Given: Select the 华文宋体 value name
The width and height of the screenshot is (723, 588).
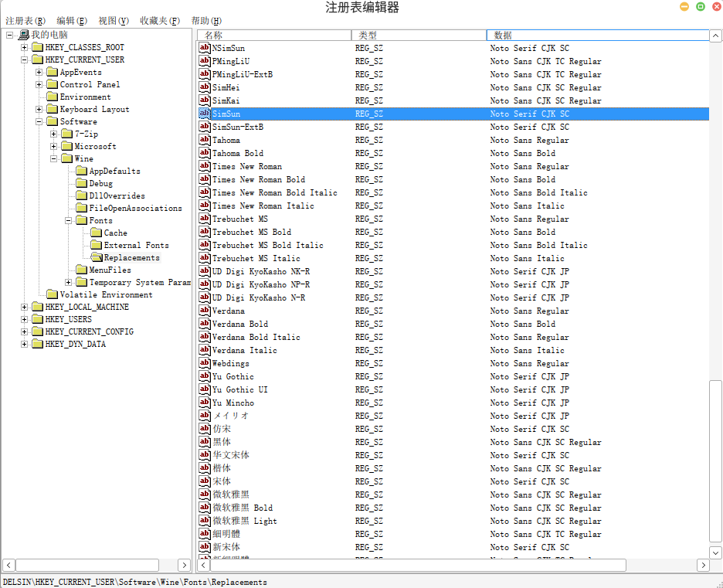Looking at the screenshot, I should 231,455.
